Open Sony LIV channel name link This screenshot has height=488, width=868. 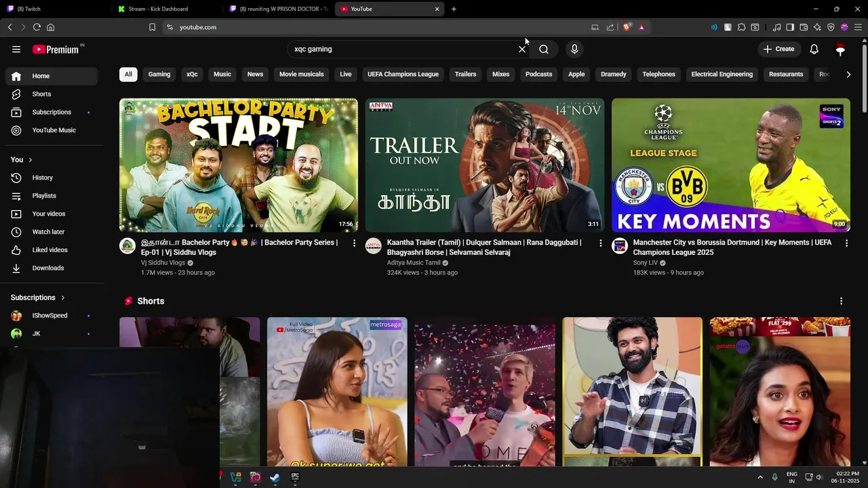tap(645, 263)
